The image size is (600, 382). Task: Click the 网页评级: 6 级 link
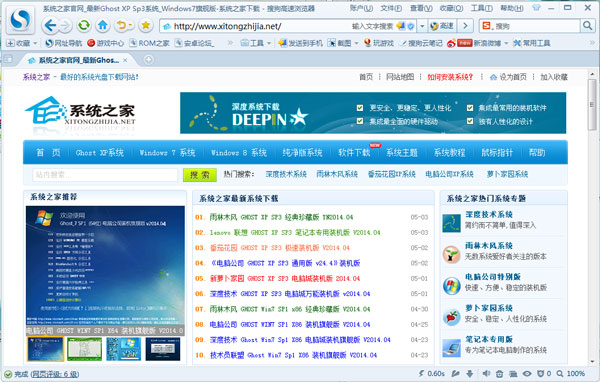[x=55, y=374]
